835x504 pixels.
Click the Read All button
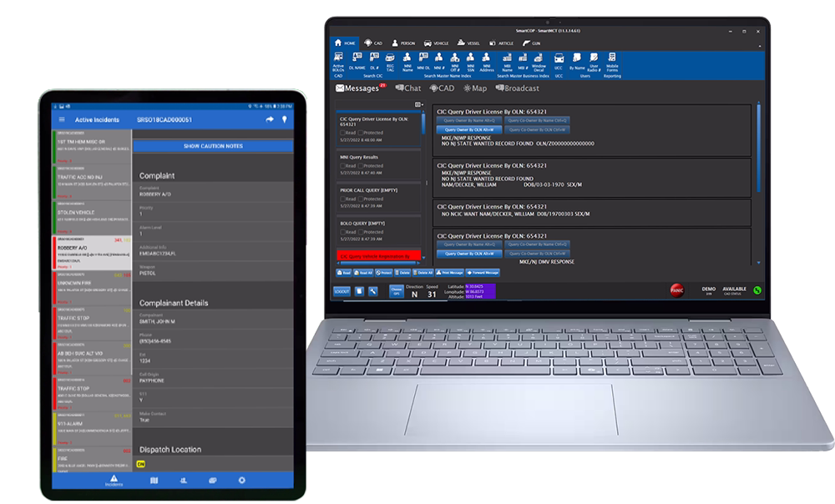coord(363,273)
